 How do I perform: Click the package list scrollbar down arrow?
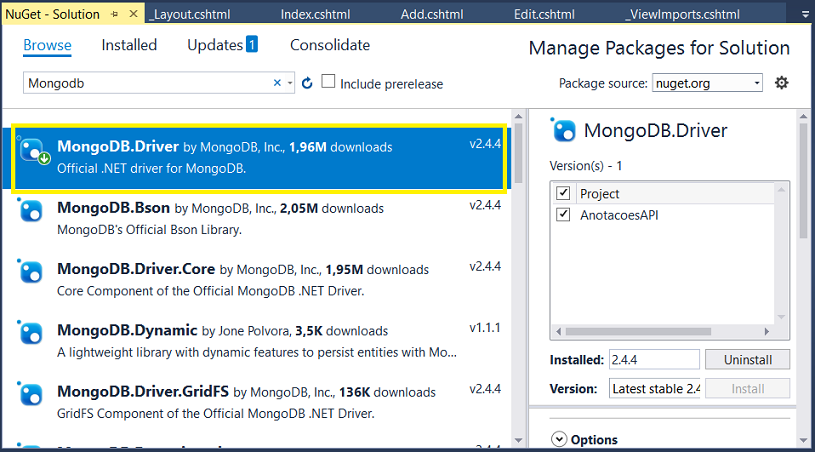pos(518,440)
